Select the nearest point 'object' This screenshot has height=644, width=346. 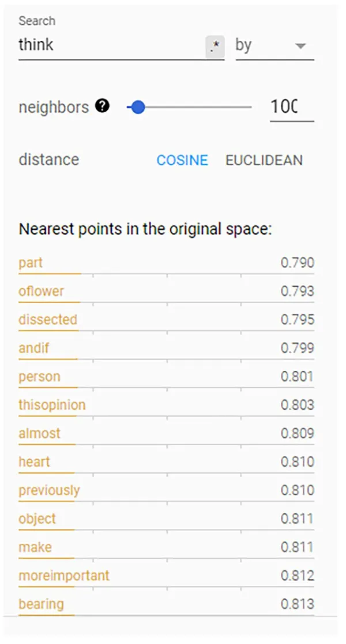37,518
